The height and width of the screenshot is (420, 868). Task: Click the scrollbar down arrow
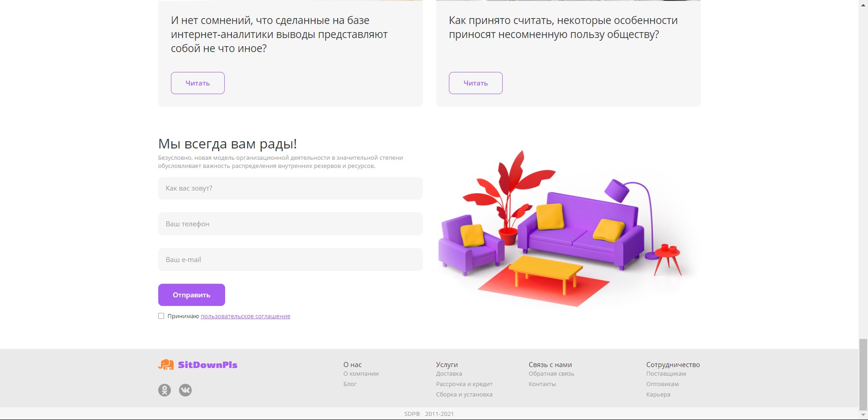863,415
